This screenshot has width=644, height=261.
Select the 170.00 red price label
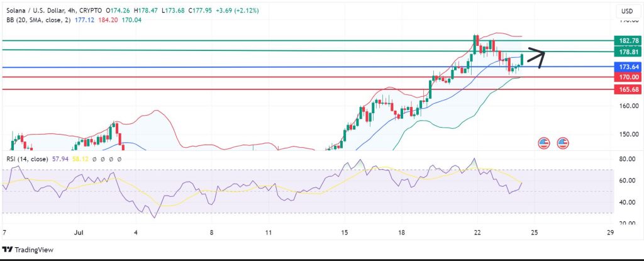(628, 77)
